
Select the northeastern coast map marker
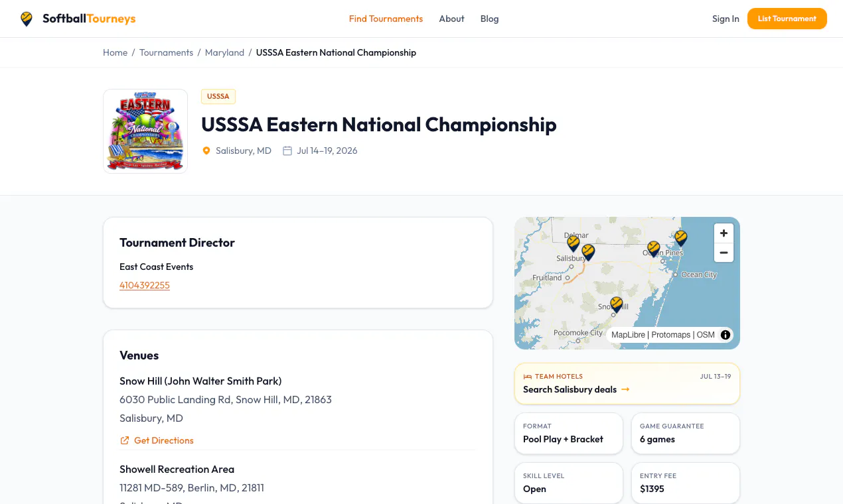point(680,238)
